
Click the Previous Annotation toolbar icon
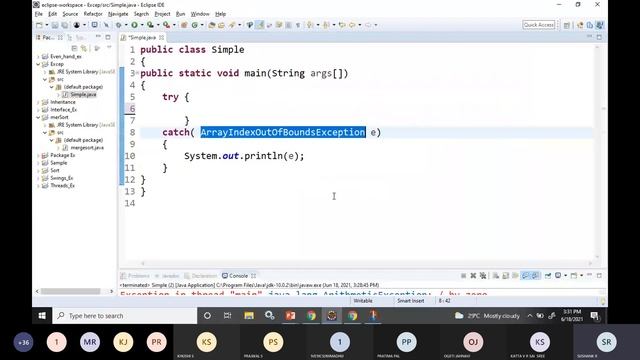[x=327, y=25]
